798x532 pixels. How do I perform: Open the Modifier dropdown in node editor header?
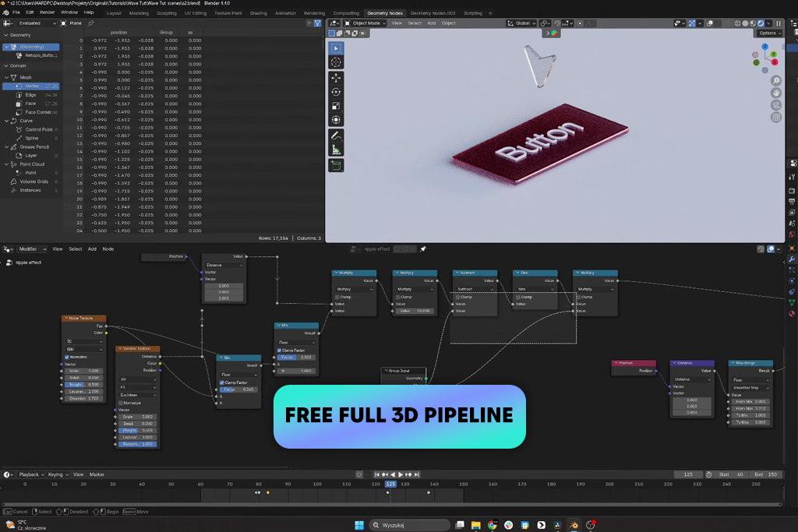click(x=31, y=249)
